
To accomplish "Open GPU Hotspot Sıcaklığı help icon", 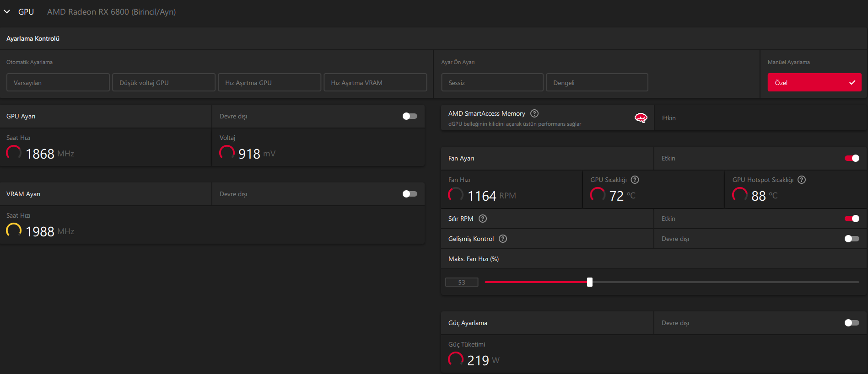I will 802,180.
